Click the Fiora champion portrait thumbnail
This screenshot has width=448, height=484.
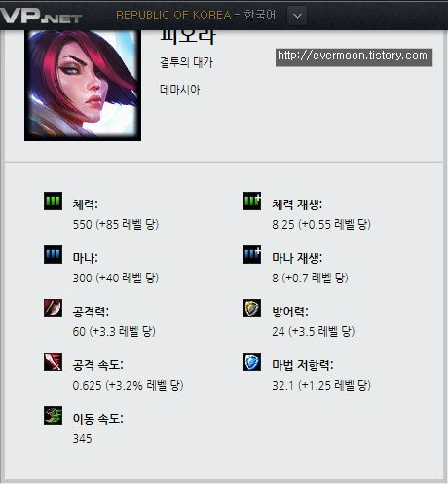[83, 86]
